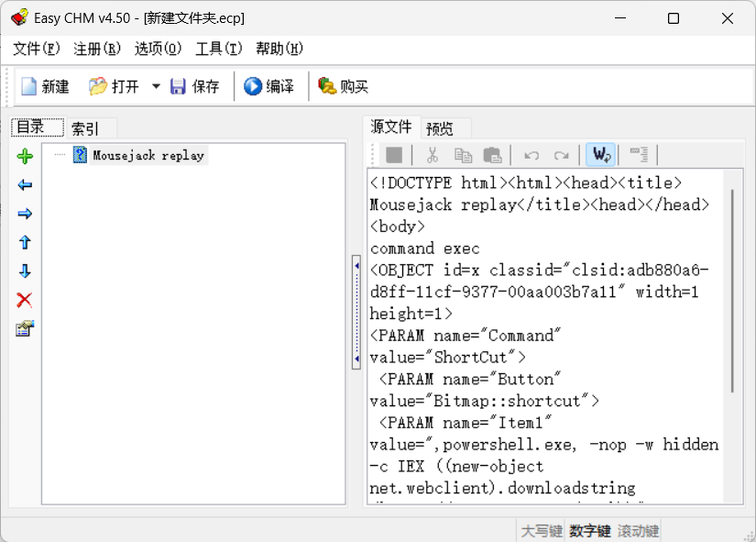Click the source editor vertical scrollbar

(732, 291)
